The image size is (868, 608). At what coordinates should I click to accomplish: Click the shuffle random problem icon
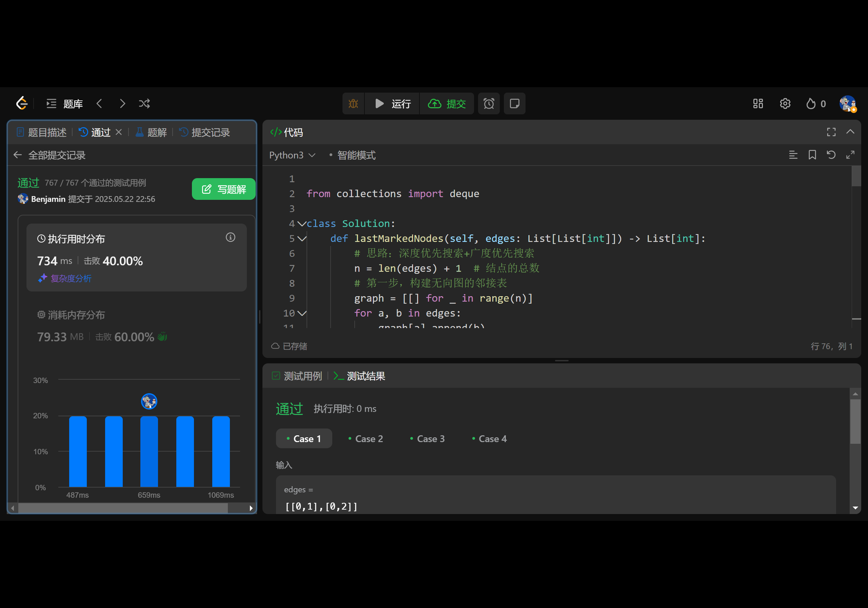(144, 104)
